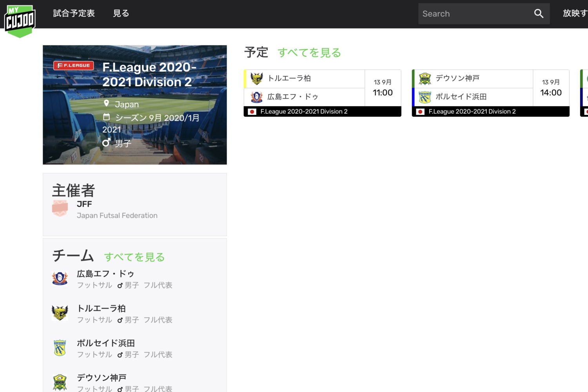Open Japan Futsal Federation organizer page
This screenshot has width=588, height=392.
[117, 216]
